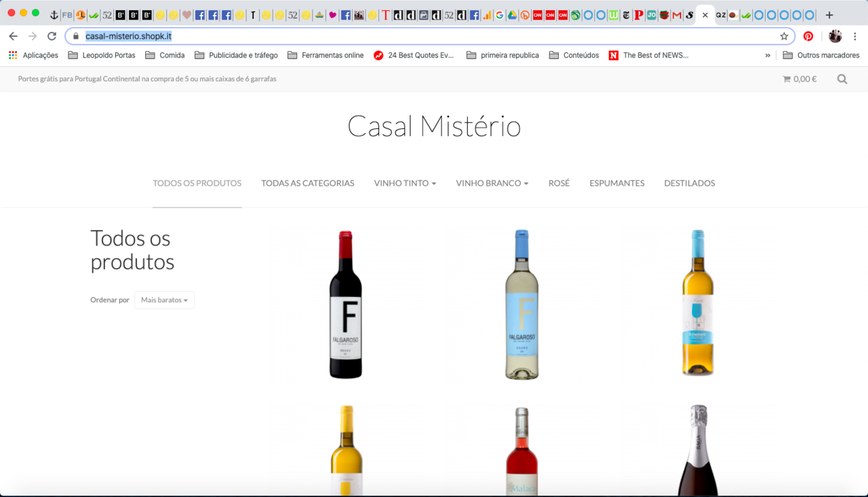Open the store search magnifier
The image size is (868, 497).
click(842, 79)
